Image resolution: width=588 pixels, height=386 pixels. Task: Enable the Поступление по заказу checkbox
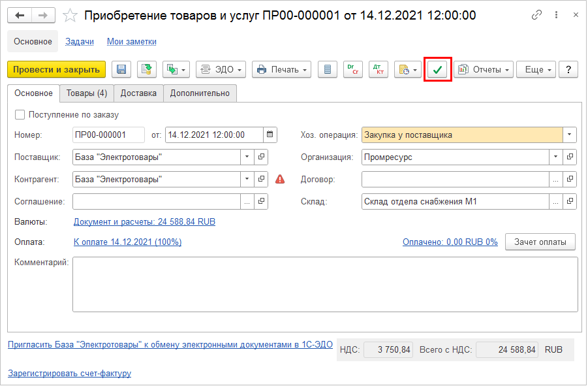20,115
